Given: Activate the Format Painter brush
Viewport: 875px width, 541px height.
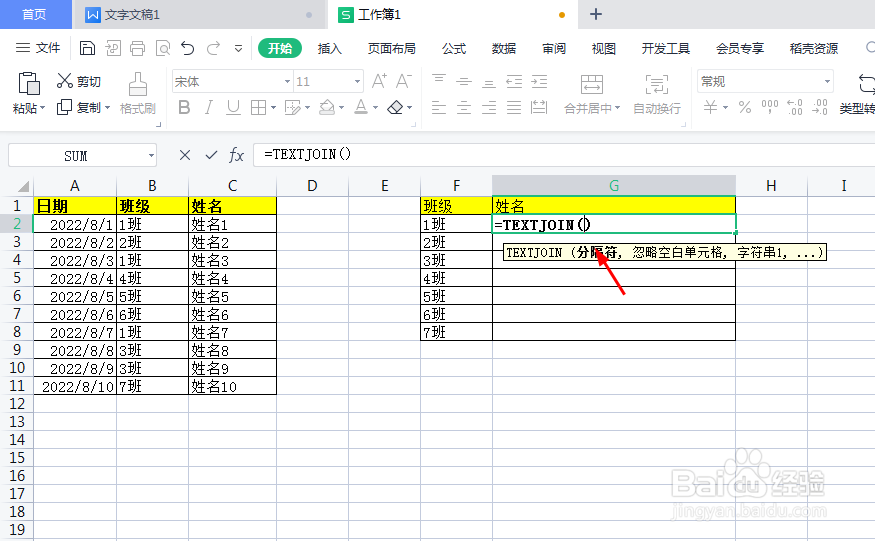Looking at the screenshot, I should (138, 84).
